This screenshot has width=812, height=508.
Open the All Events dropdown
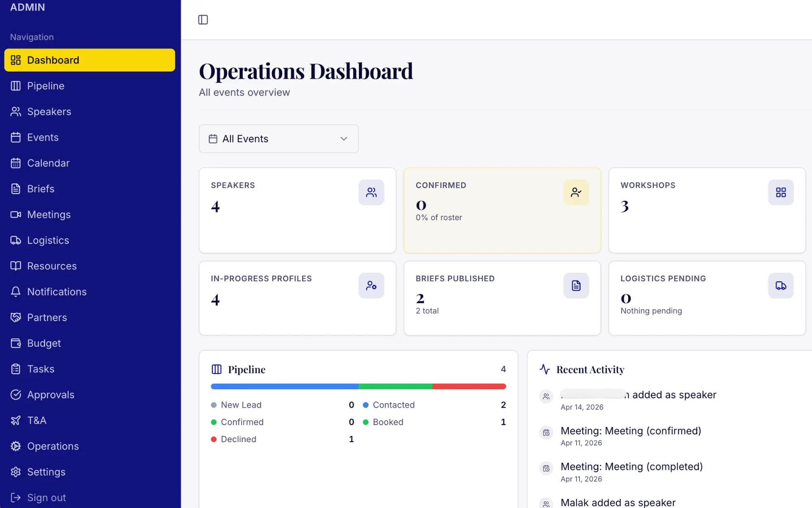[x=279, y=139]
